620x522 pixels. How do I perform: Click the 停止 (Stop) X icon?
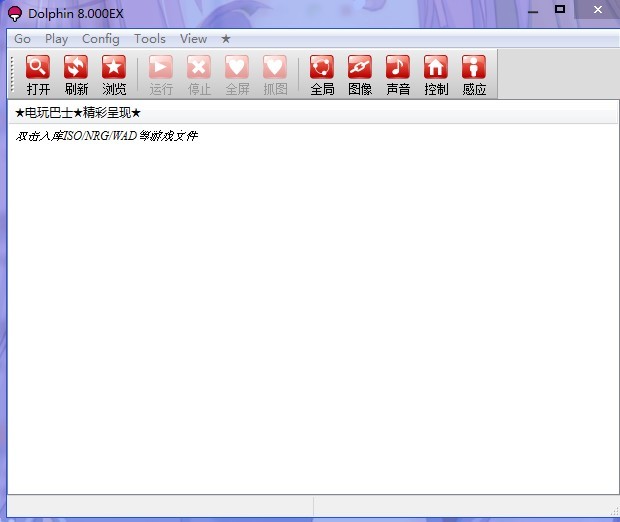[198, 67]
